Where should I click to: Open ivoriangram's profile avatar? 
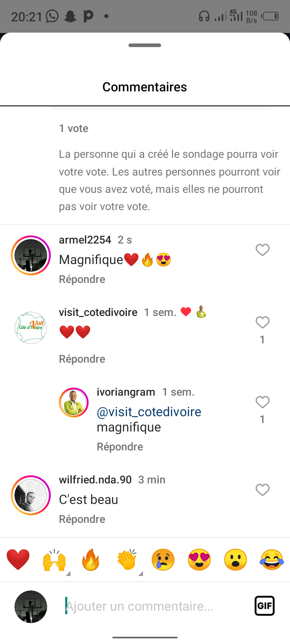pos(74,402)
